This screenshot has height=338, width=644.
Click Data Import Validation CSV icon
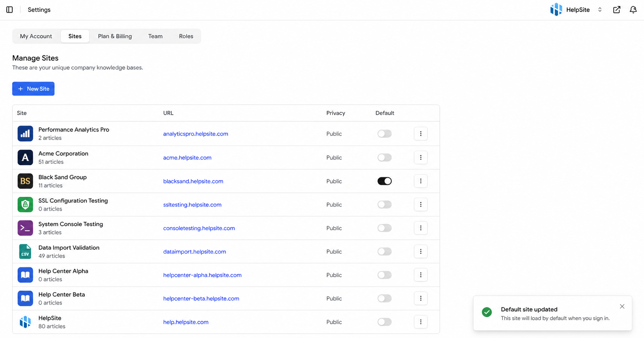25,252
